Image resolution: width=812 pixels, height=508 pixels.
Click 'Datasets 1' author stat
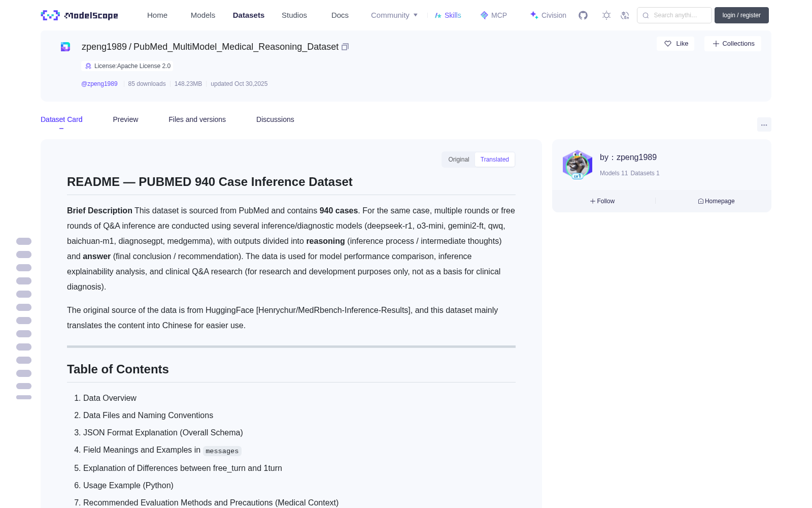coord(645,173)
